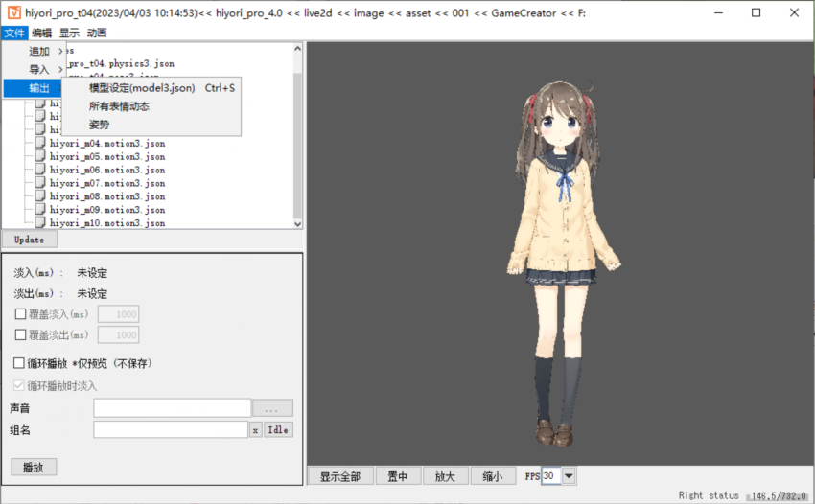Click the file tree scroll-down arrow

click(x=298, y=224)
